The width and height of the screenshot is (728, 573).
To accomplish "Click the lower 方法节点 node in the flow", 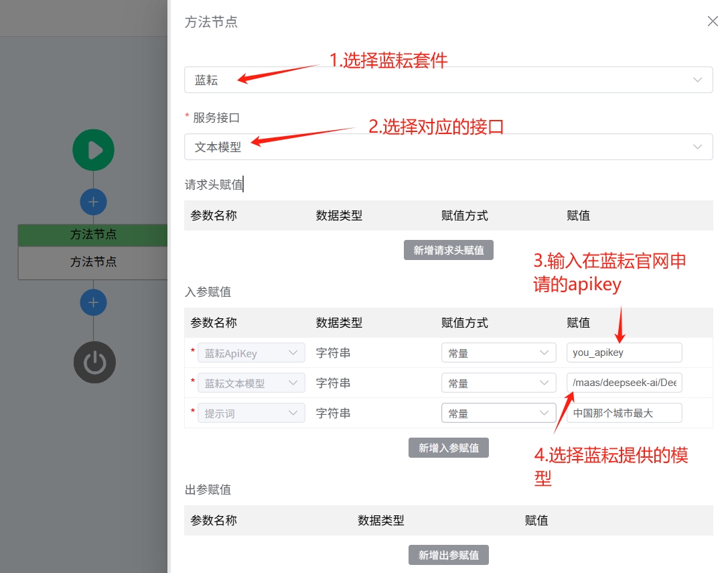I will 93,262.
